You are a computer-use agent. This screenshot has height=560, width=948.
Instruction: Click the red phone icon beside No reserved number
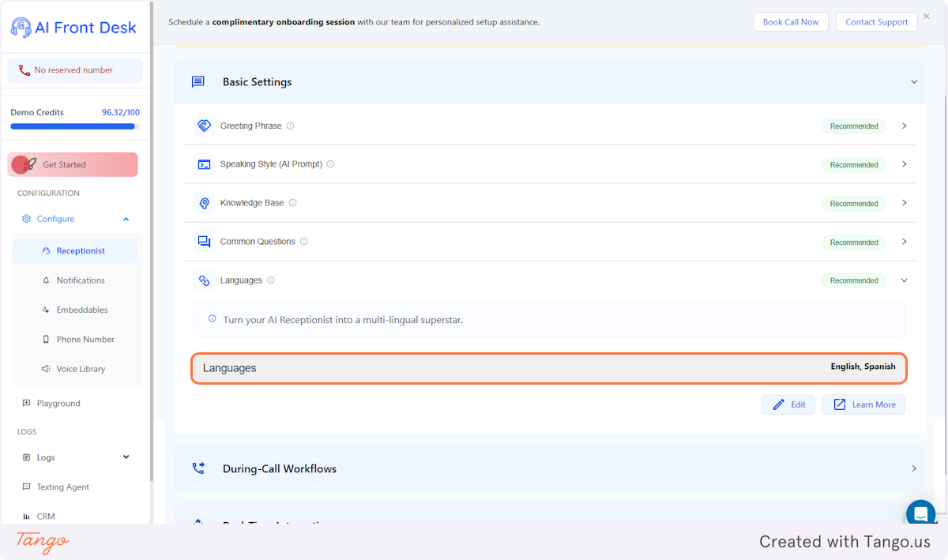pos(24,70)
